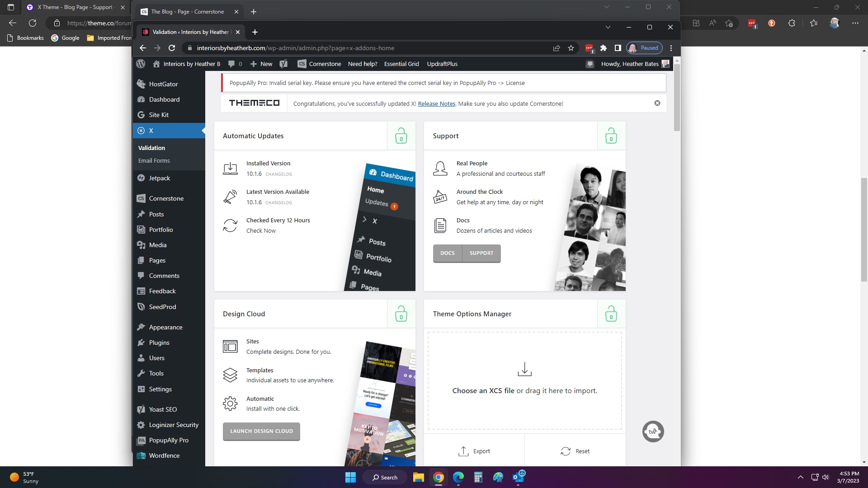Viewport: 868px width, 488px height.
Task: Click the XCS file import drop zone
Action: 524,380
